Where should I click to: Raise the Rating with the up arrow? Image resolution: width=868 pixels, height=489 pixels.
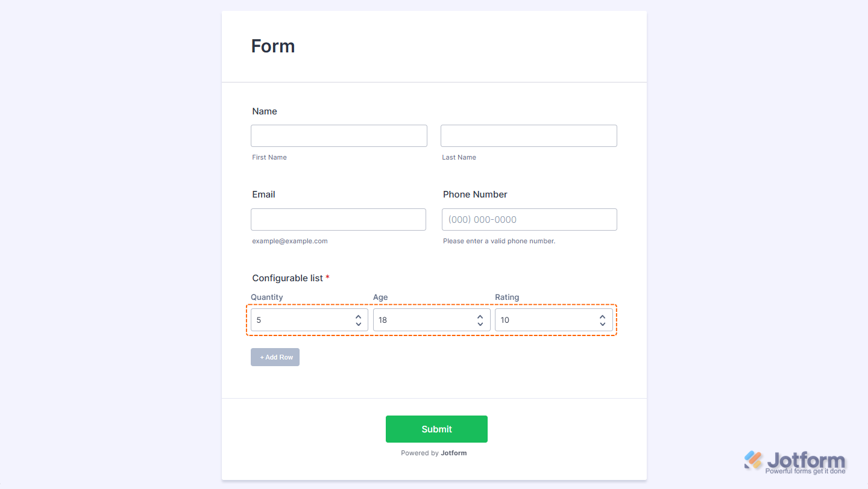[x=602, y=316]
